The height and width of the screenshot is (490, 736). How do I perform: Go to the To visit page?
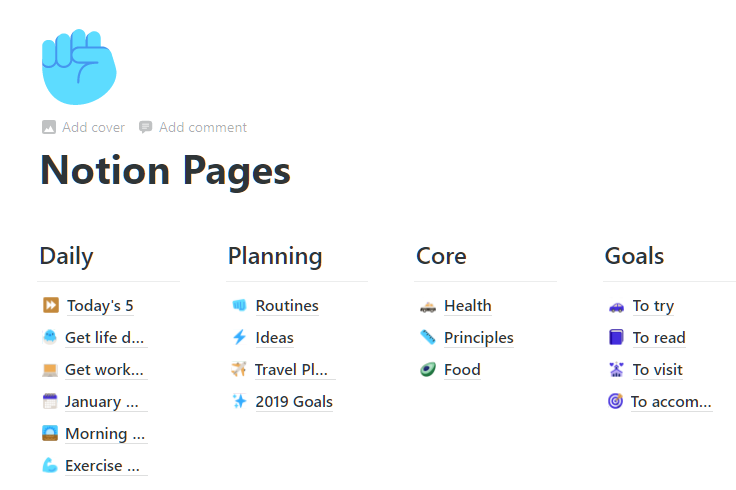(657, 369)
